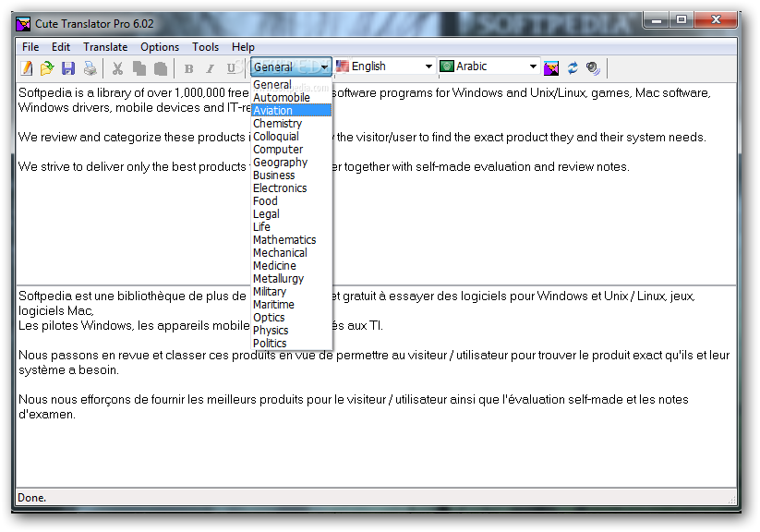Image resolution: width=760 pixels, height=532 pixels.
Task: Open the Tools menu
Action: click(x=206, y=47)
